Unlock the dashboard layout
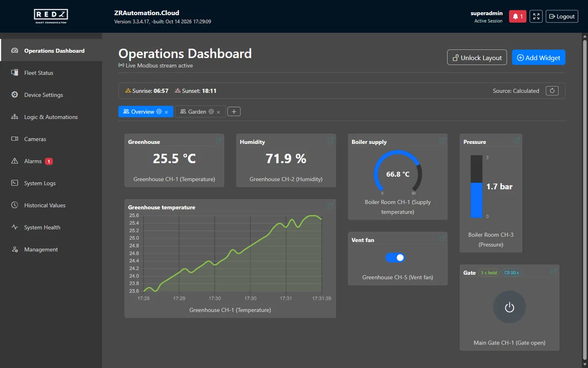Image resolution: width=588 pixels, height=368 pixels. (477, 58)
